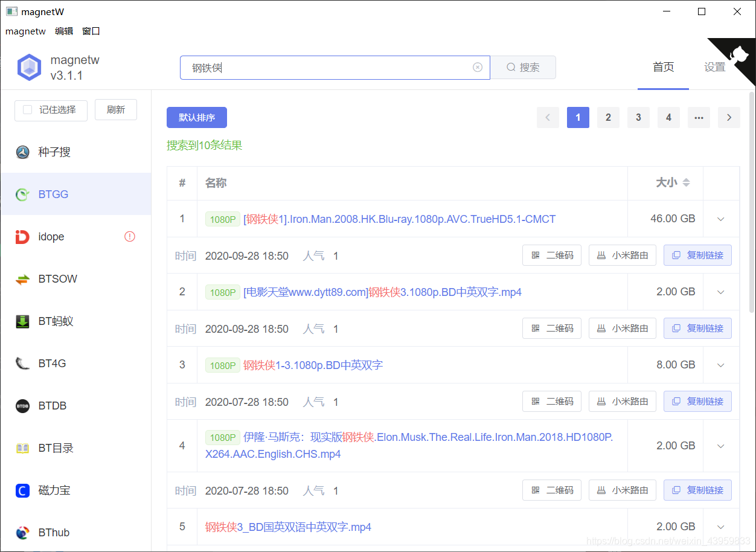The image size is (756, 552).
Task: Expand row 3 details chevron
Action: (720, 365)
